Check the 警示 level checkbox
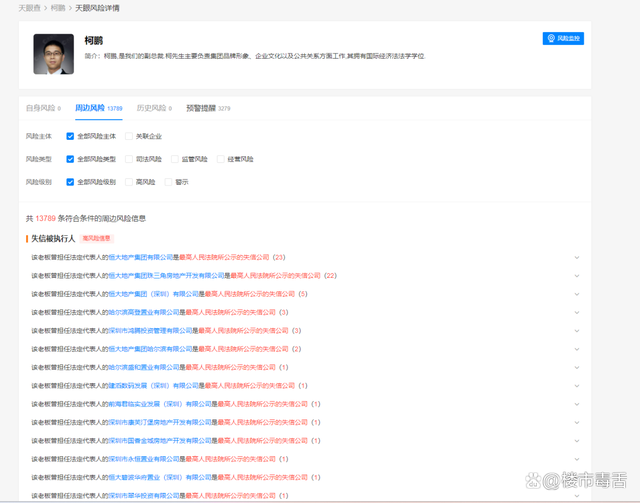This screenshot has height=503, width=640. (168, 182)
